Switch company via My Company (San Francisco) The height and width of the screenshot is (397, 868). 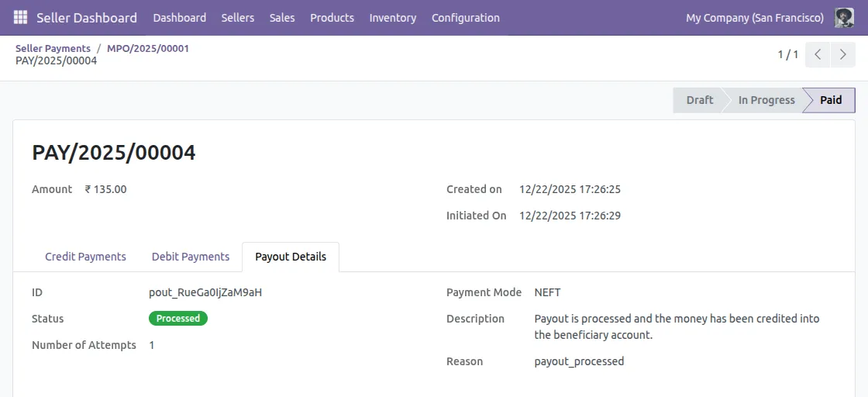click(x=755, y=18)
